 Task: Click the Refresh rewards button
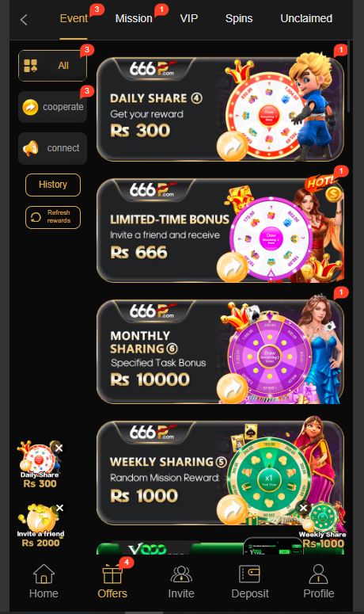coord(53,217)
